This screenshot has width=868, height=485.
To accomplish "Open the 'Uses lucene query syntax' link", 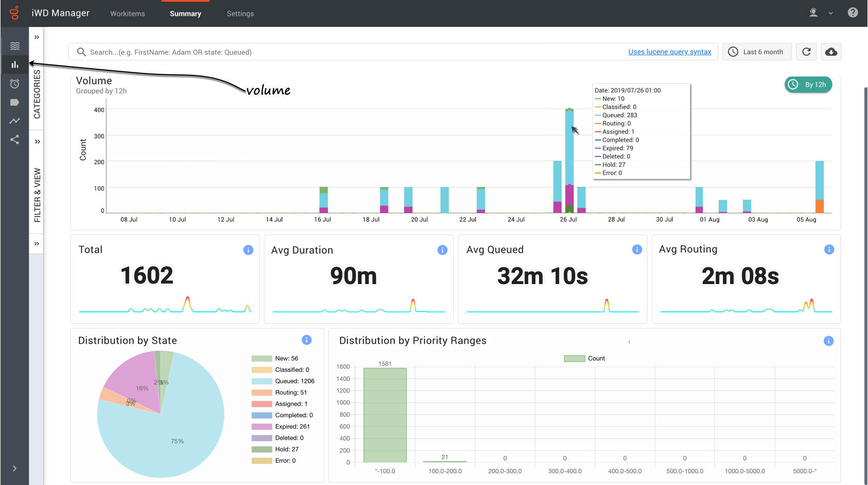I will point(669,52).
